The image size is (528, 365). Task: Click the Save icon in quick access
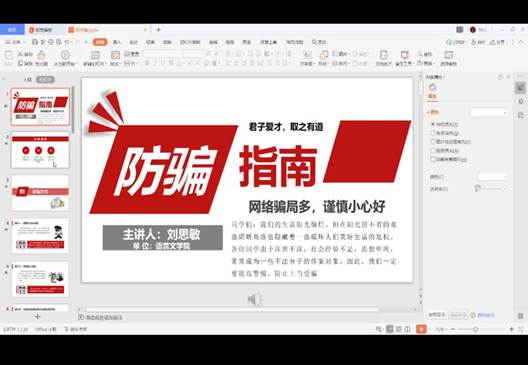[35, 42]
